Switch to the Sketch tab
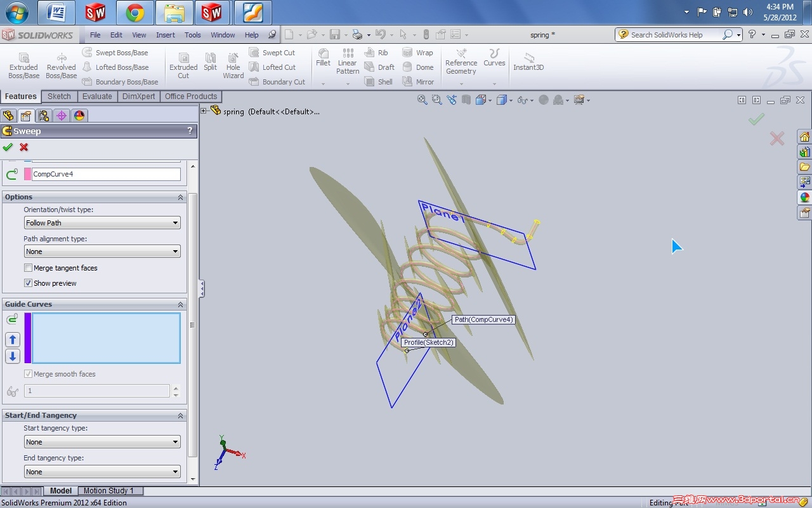The width and height of the screenshot is (812, 508). (59, 97)
